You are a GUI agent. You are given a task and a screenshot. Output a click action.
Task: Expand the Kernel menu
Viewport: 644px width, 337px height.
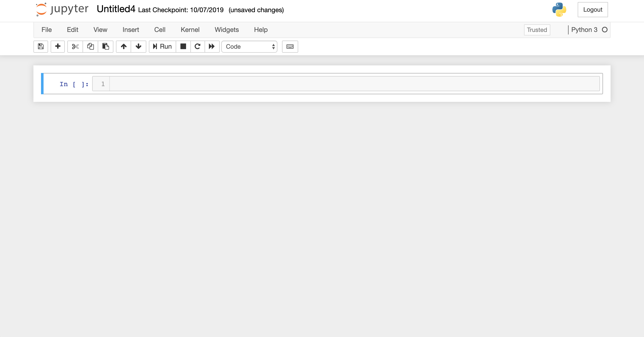190,29
